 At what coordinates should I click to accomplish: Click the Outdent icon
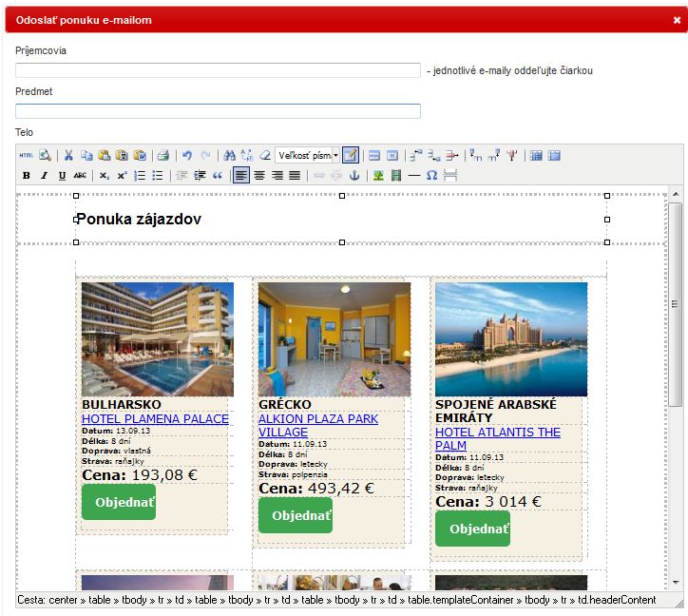point(182,176)
